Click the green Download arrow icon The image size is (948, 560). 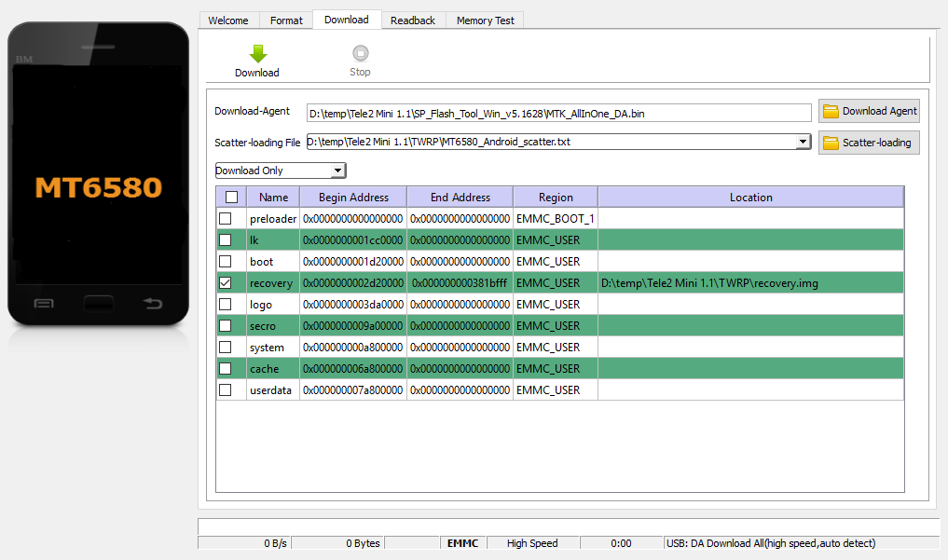pyautogui.click(x=257, y=54)
